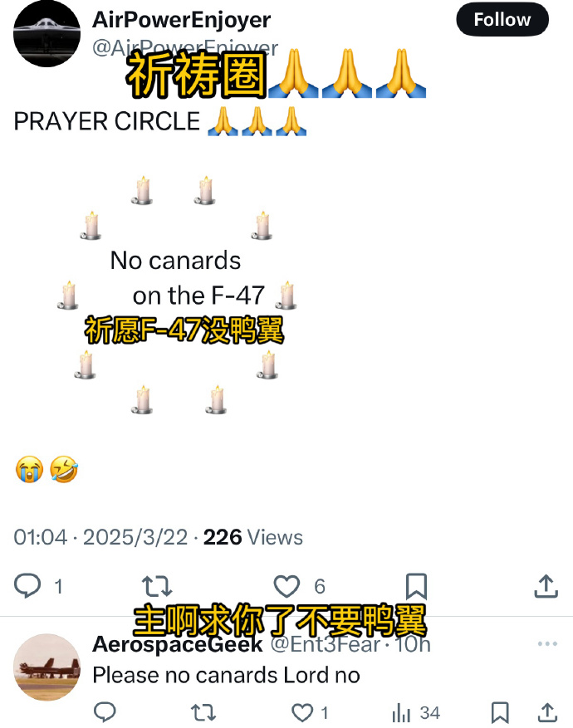The width and height of the screenshot is (573, 728).
Task: Repost the main prayer circle tweet
Action: (x=157, y=586)
